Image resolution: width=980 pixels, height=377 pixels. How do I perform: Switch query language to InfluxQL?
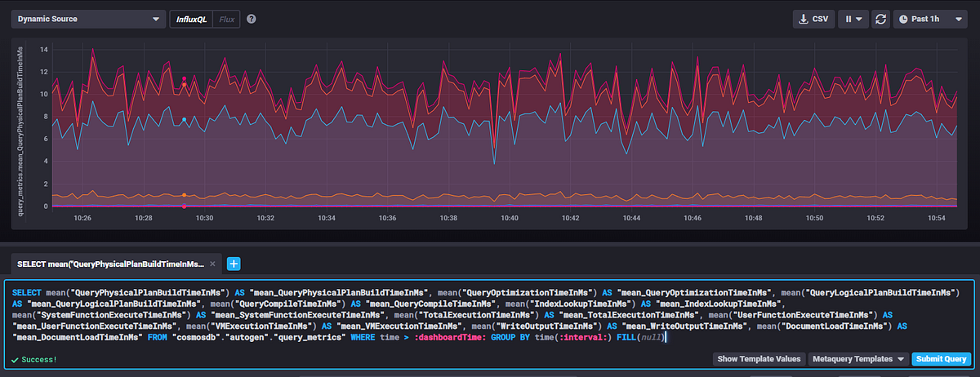[191, 19]
